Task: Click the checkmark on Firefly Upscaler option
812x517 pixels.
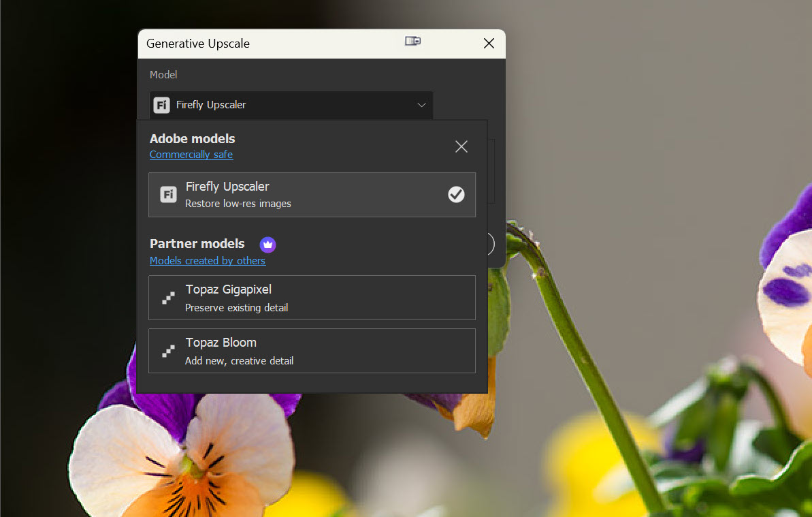Action: 456,195
